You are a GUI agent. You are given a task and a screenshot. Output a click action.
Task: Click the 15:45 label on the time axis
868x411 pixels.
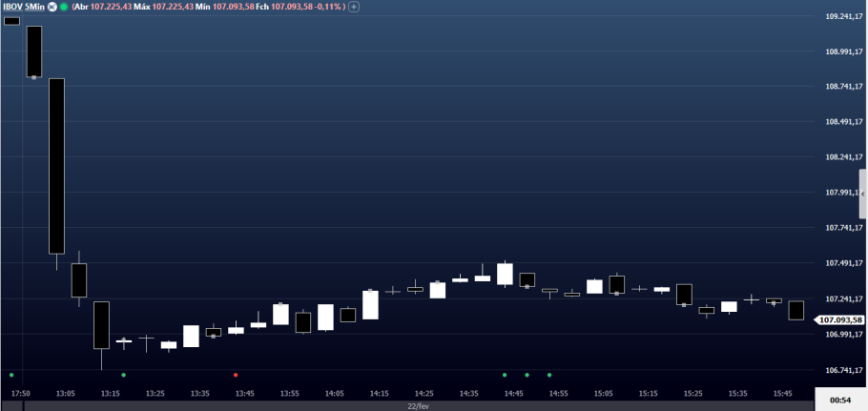pos(782,393)
